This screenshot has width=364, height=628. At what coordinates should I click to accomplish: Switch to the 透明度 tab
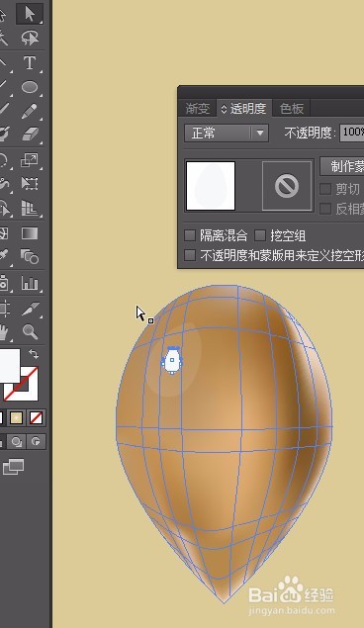click(x=248, y=108)
